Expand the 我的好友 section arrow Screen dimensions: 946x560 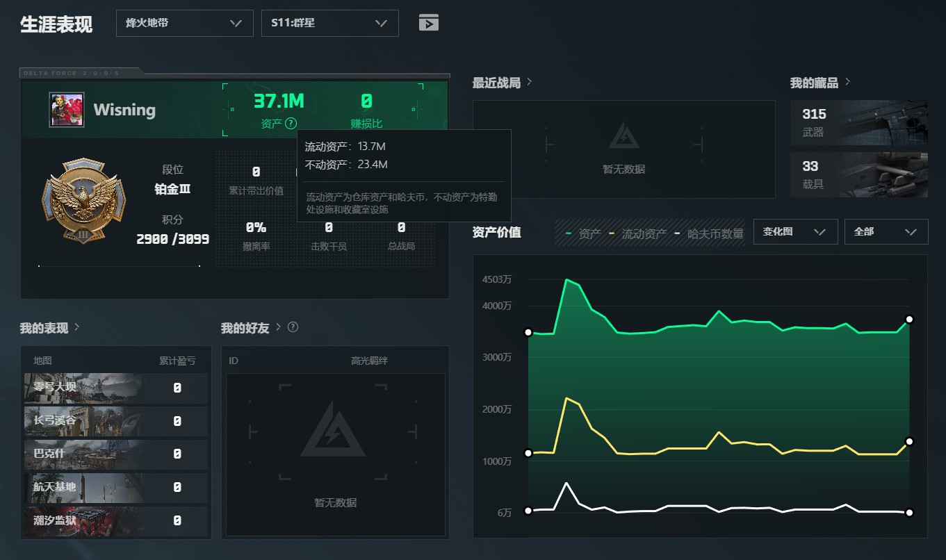(x=278, y=327)
